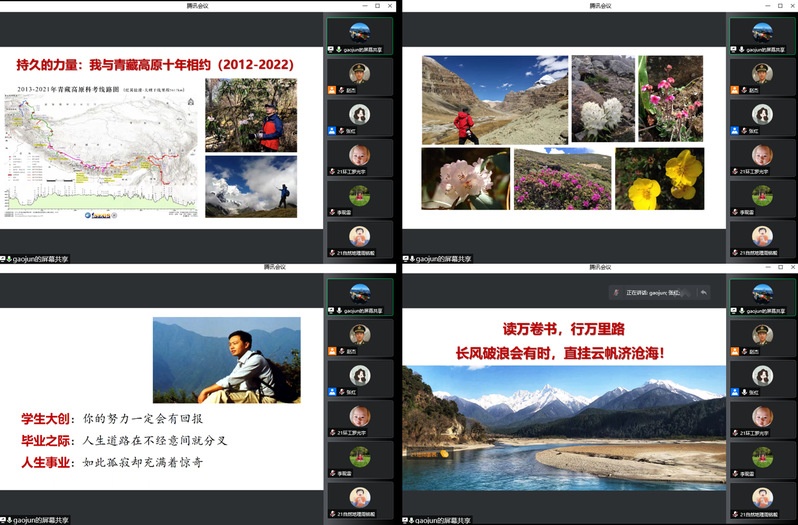This screenshot has width=798, height=525.
Task: Click the microphone icon in the 正在讲话 speaker bar
Action: pyautogui.click(x=619, y=292)
